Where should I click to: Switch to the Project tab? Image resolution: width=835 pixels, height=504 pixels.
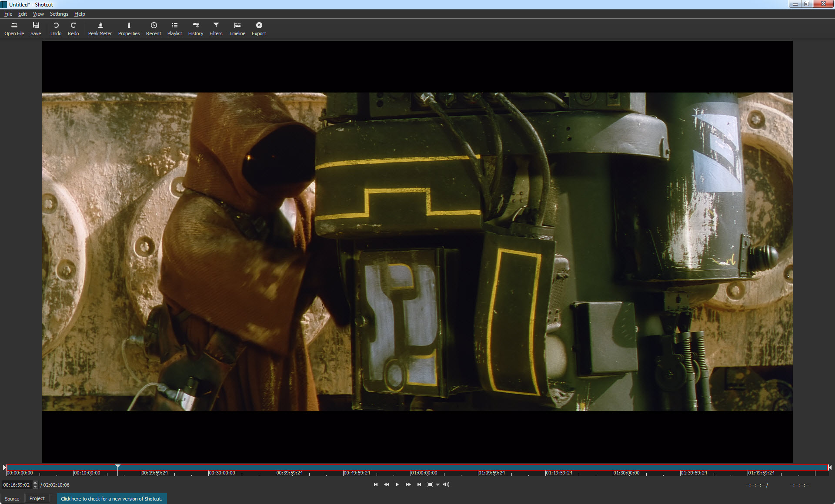click(37, 498)
